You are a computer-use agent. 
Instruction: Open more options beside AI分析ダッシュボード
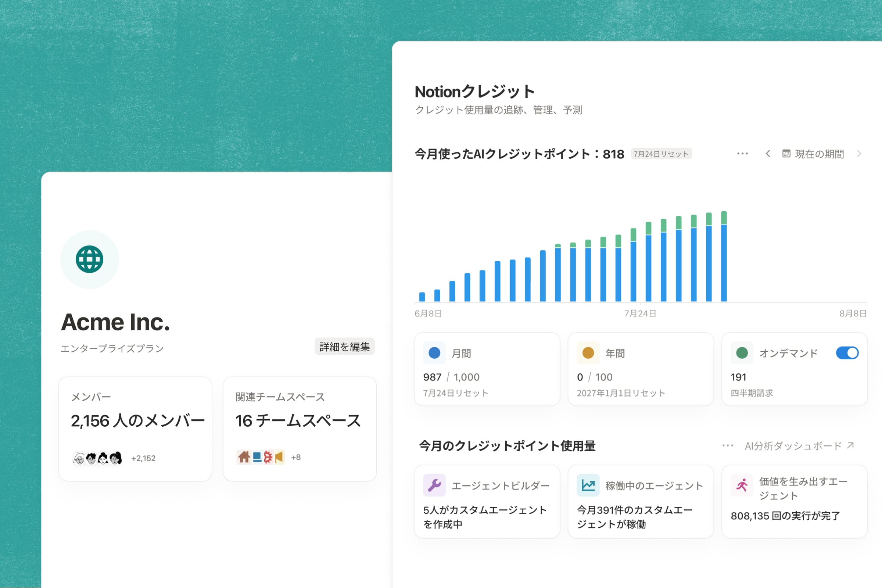point(728,445)
